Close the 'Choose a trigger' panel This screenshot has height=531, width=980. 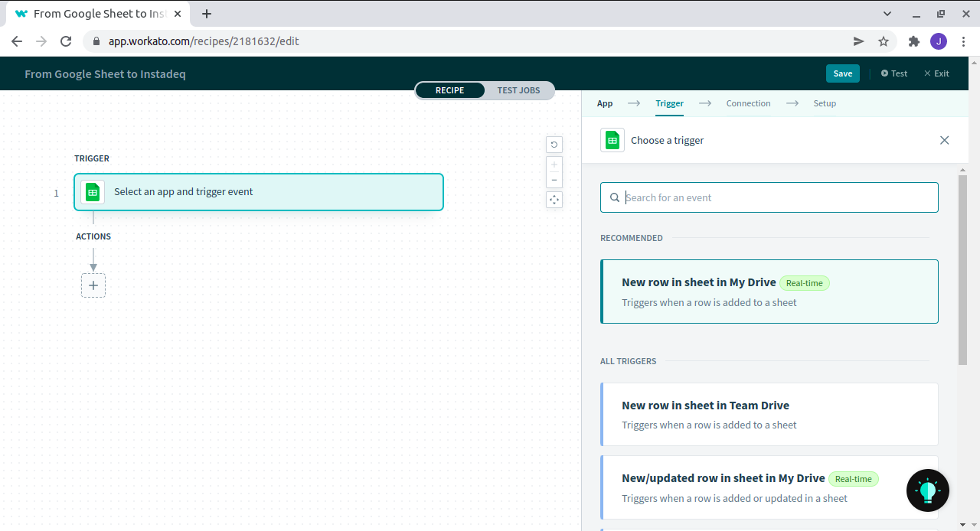click(944, 140)
